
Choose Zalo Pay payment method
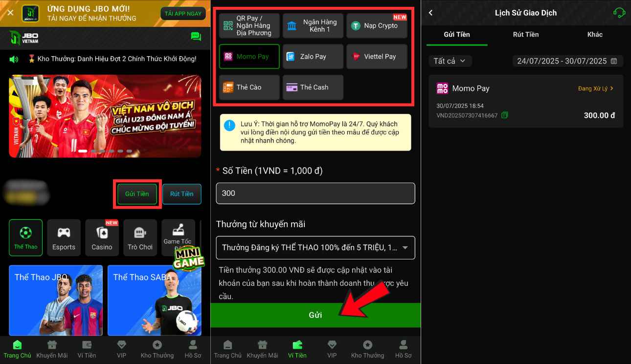point(313,57)
